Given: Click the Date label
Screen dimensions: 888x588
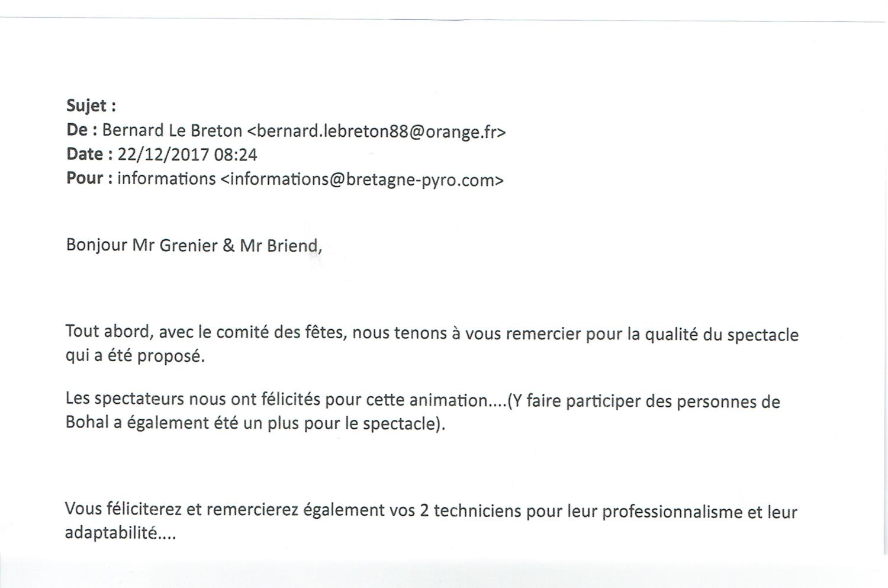Looking at the screenshot, I should [89, 154].
